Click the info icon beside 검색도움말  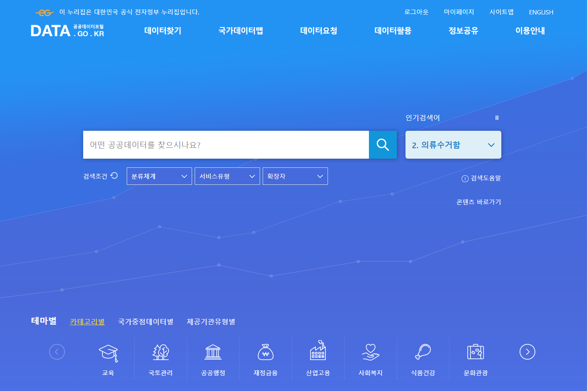[465, 179]
